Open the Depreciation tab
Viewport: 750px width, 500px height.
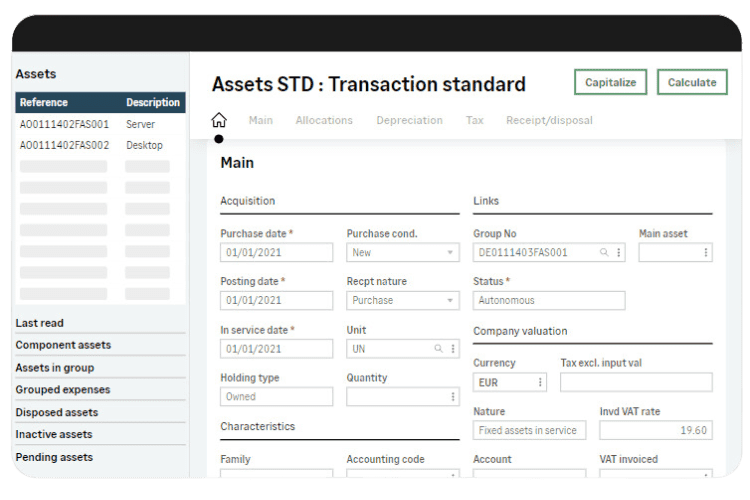(x=409, y=120)
